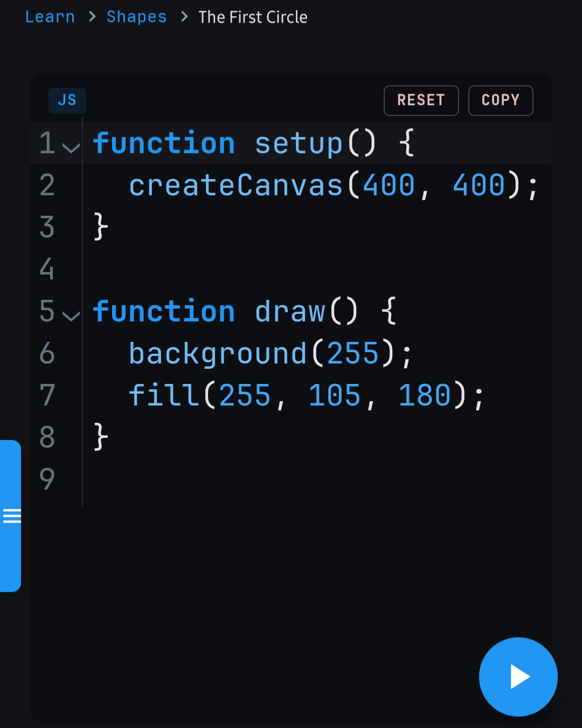Select line number 7 in gutter
This screenshot has width=582, height=728.
point(47,395)
